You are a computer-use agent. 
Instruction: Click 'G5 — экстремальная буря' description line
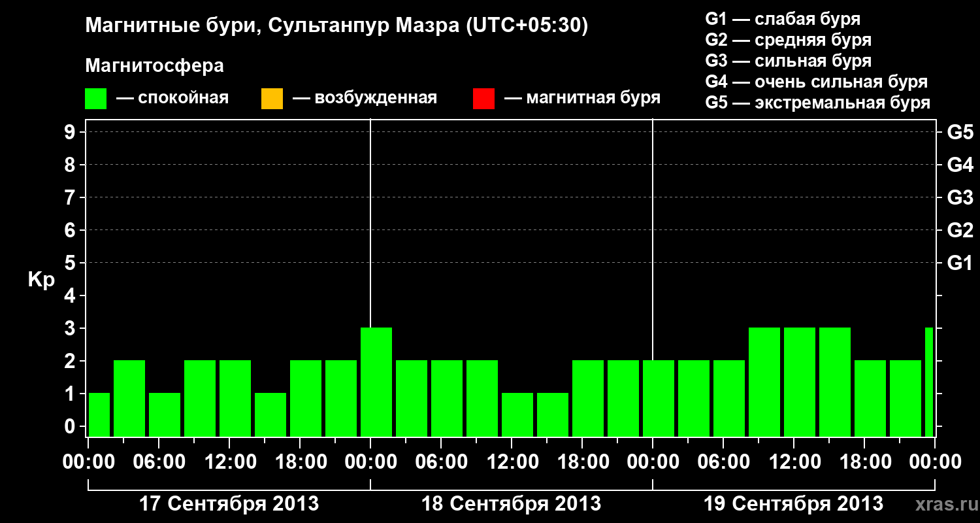click(x=817, y=103)
